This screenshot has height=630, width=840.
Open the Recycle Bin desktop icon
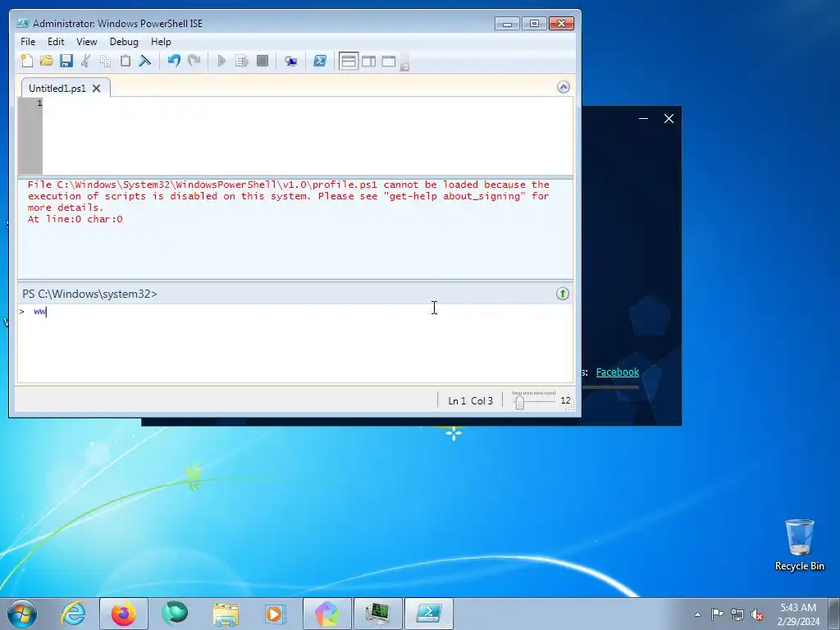tap(799, 545)
